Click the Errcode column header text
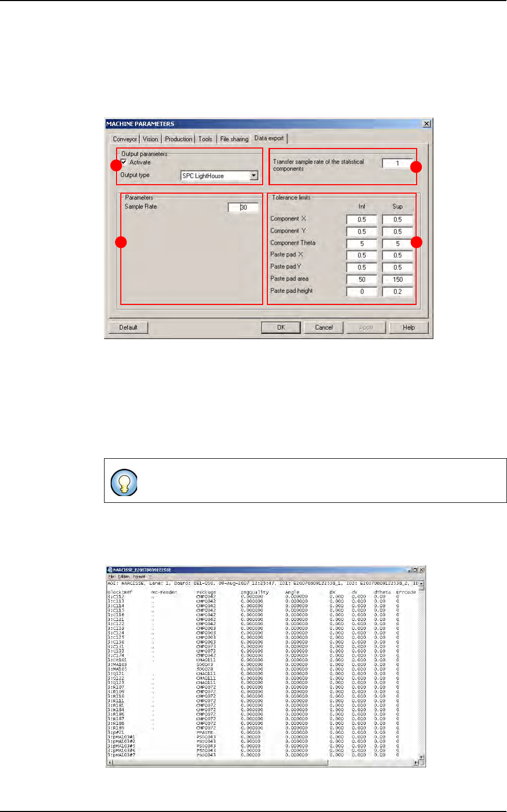 406,592
